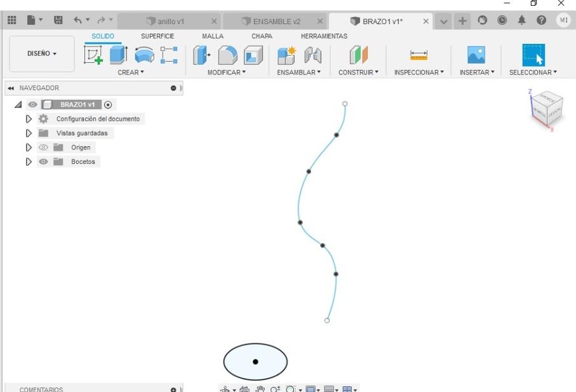576x392 pixels.
Task: Click the Insert image icon
Action: coord(476,55)
